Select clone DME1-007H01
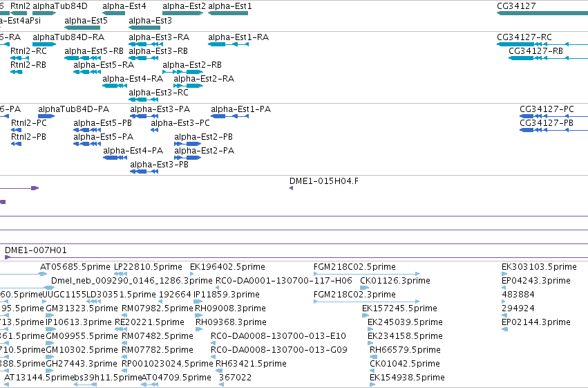This screenshot has width=588, height=388. point(36,250)
